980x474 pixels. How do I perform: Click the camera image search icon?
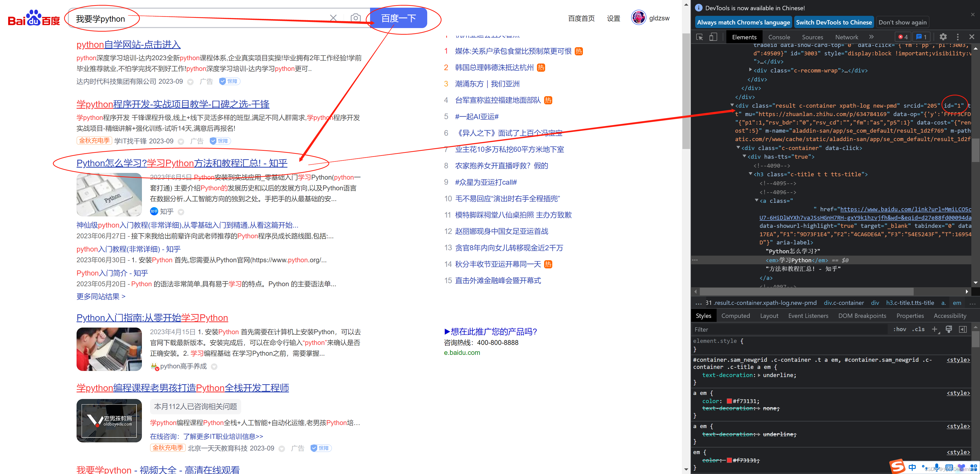[x=355, y=18]
